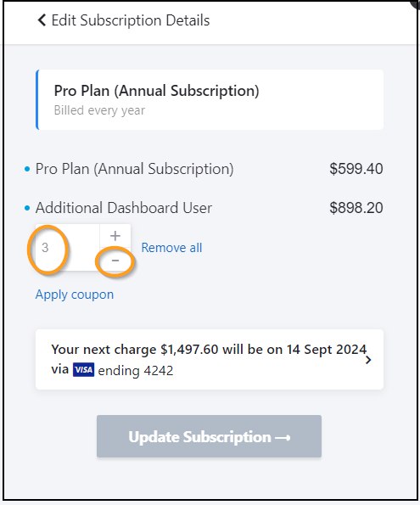
Task: Open the next charge $1,497.60 summary
Action: click(210, 359)
